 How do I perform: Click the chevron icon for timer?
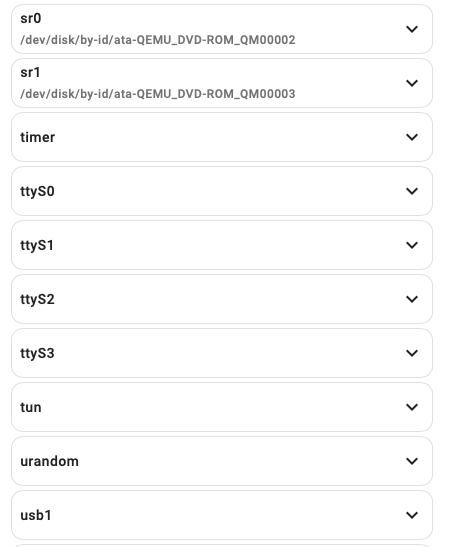(x=412, y=137)
